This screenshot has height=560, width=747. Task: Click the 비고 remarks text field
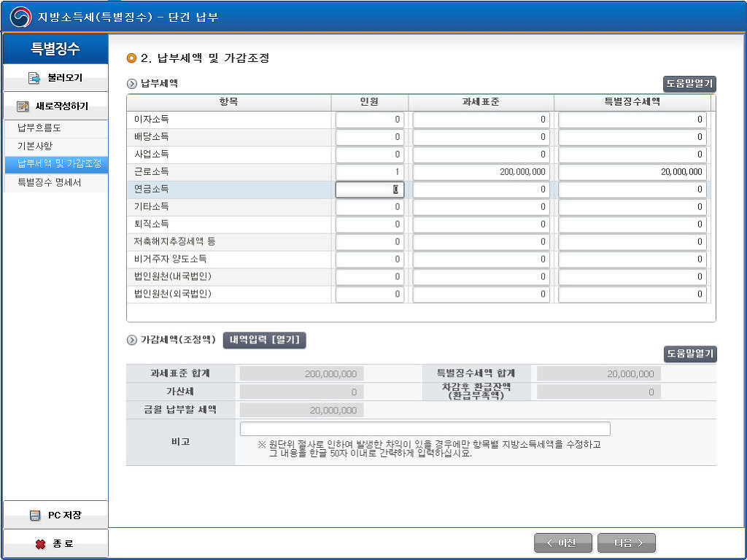click(425, 429)
